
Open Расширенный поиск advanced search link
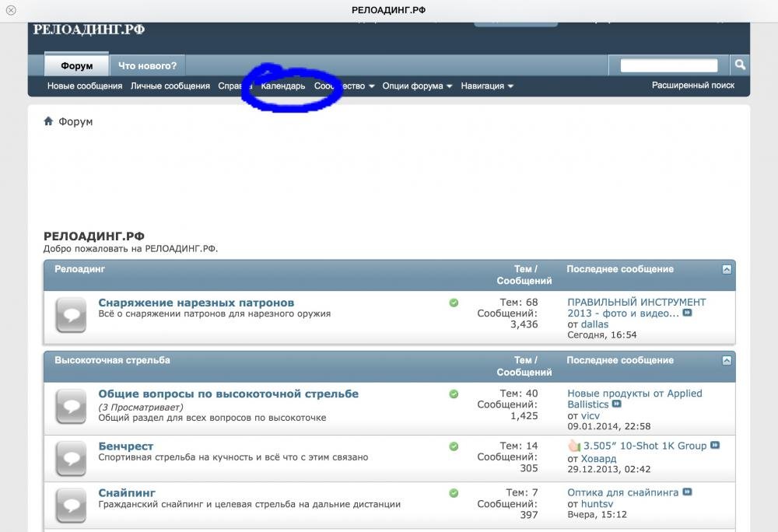[x=692, y=86]
